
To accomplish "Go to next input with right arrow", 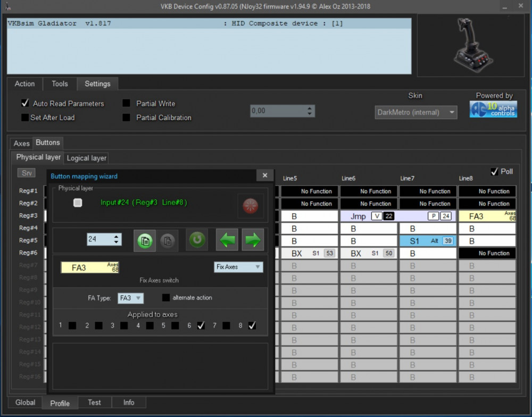I will 252,240.
